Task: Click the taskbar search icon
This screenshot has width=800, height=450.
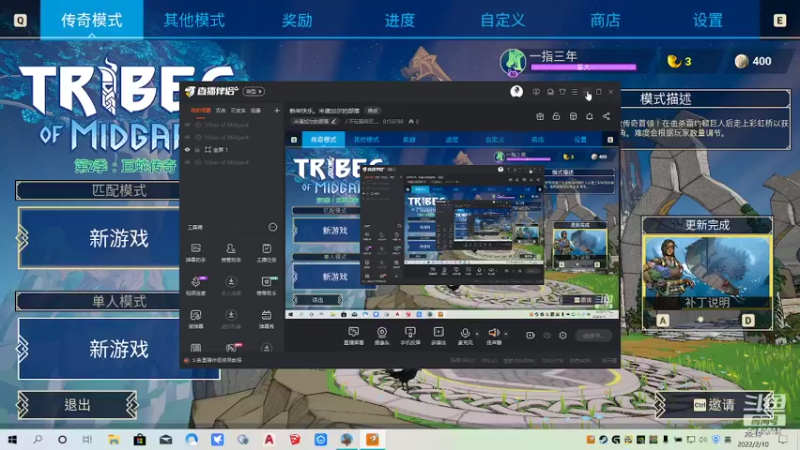Action: [37, 439]
